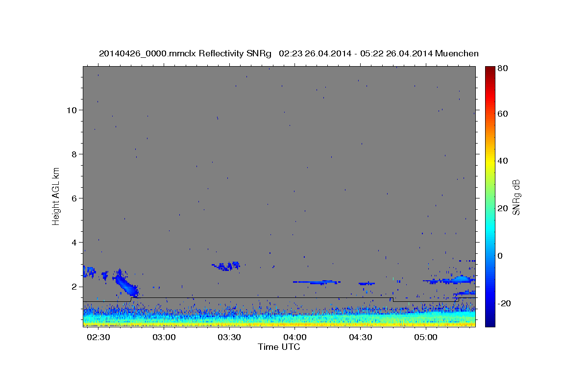The image size is (588, 392).
Task: Select the 'Time UTC' x-axis label
Action: click(x=279, y=347)
